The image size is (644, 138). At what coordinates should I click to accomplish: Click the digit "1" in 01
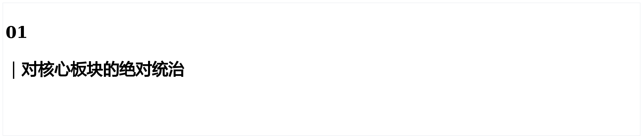tap(22, 33)
